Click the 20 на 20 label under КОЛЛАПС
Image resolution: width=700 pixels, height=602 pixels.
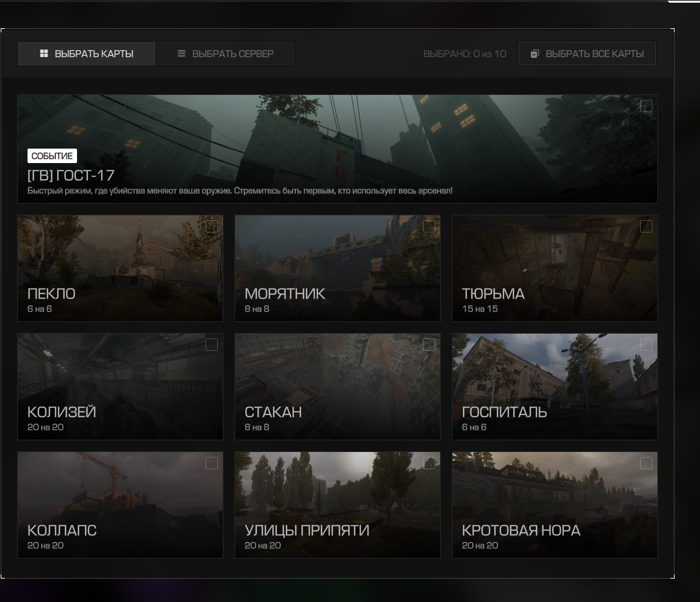coord(45,546)
